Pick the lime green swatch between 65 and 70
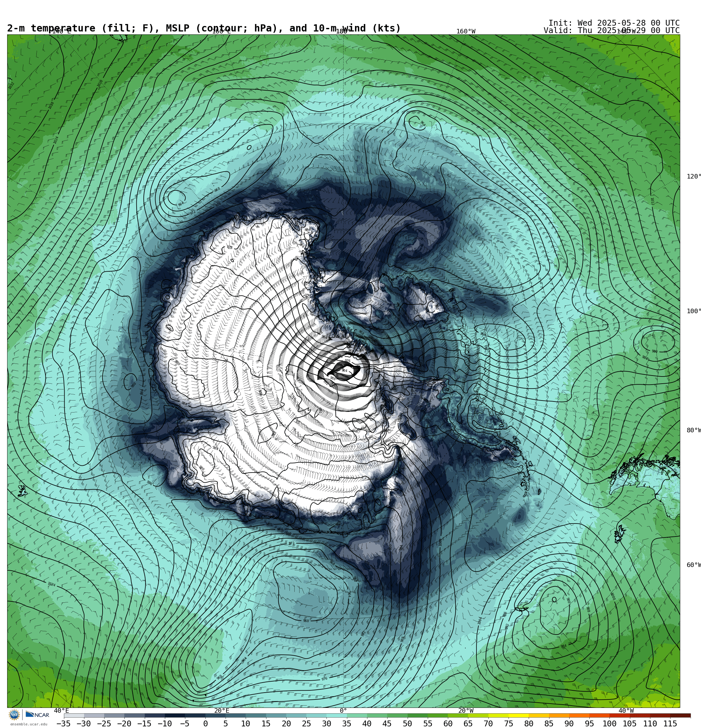The height and width of the screenshot is (728, 701). coord(478,715)
